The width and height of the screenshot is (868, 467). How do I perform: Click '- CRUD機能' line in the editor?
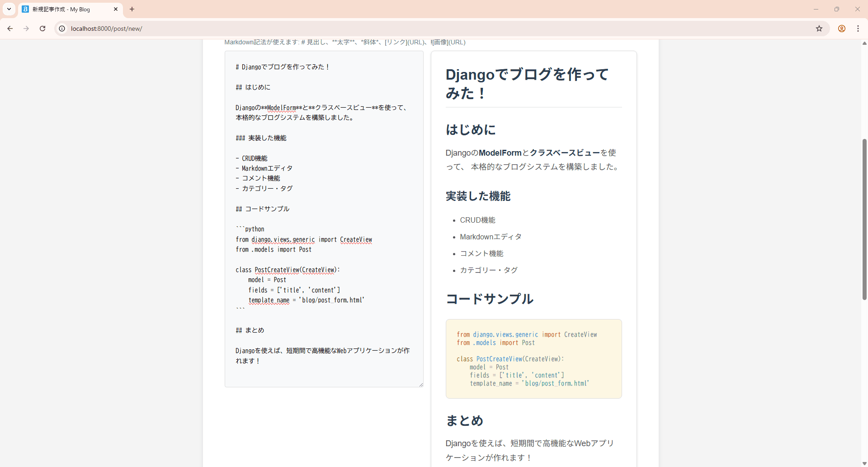click(251, 158)
